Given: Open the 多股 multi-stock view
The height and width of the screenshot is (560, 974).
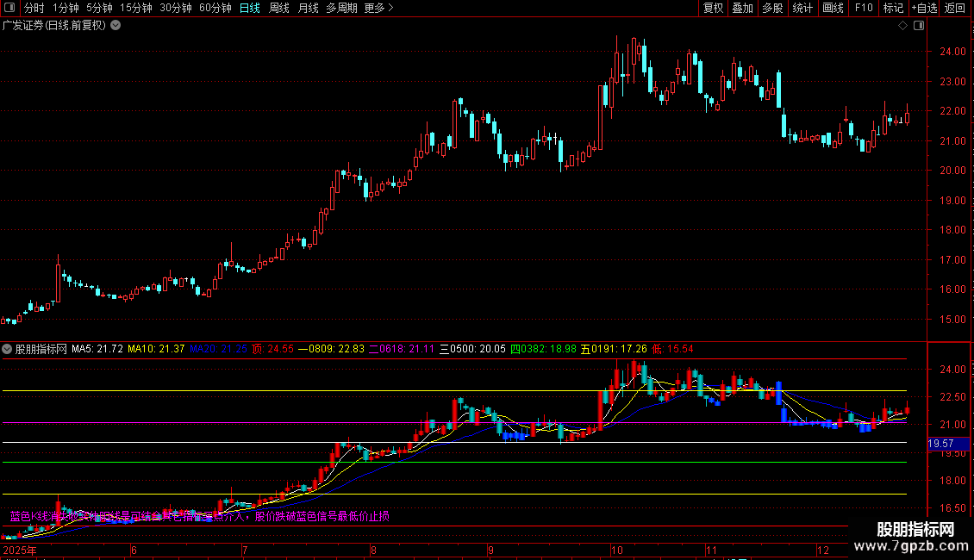Looking at the screenshot, I should 772,9.
